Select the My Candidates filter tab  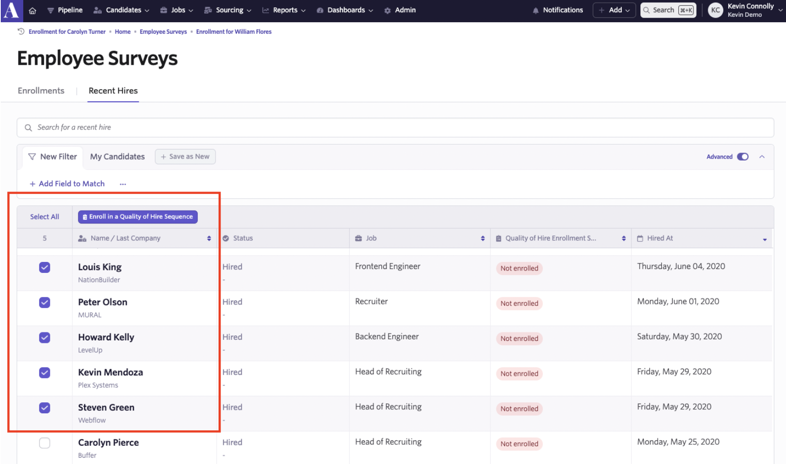point(117,157)
